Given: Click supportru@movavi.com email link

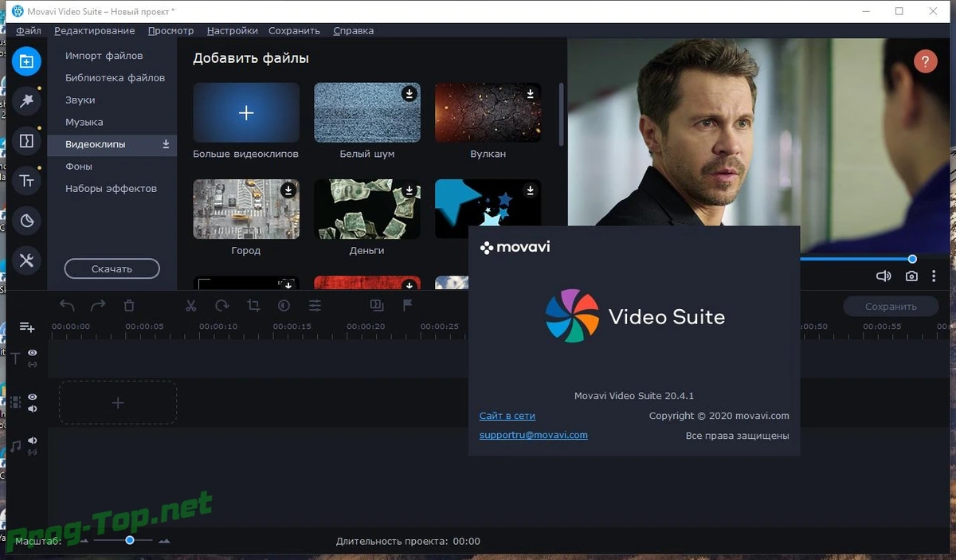Looking at the screenshot, I should pos(534,435).
